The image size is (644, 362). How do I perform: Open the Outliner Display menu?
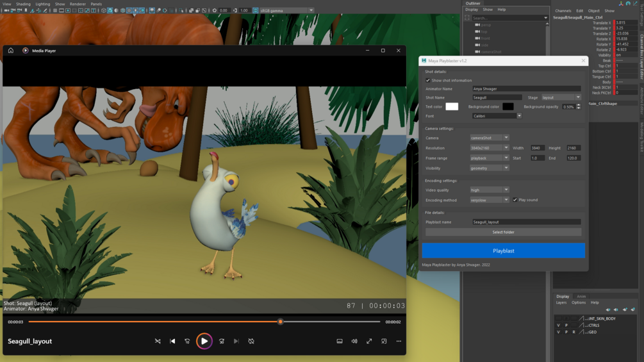(x=472, y=10)
